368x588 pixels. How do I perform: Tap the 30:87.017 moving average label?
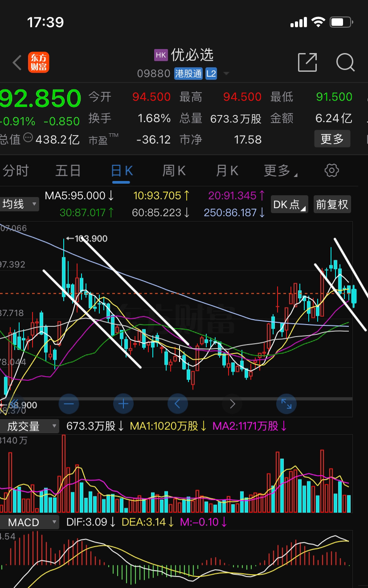click(87, 213)
